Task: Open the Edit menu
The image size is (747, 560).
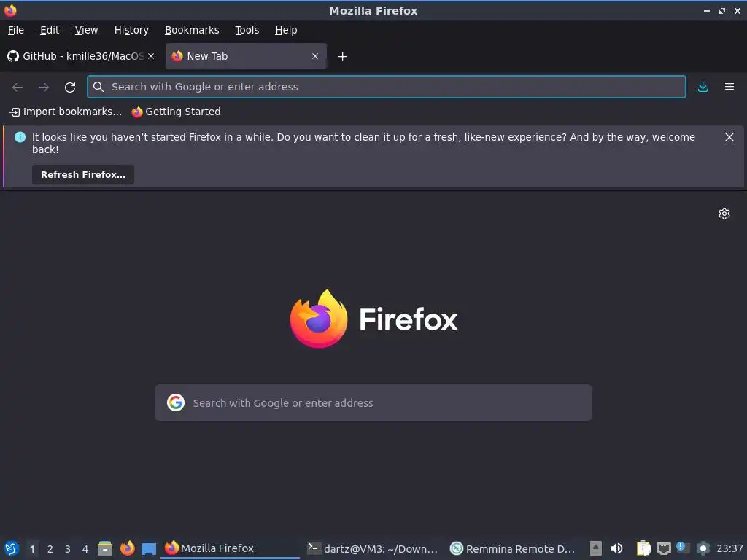Action: (50, 30)
